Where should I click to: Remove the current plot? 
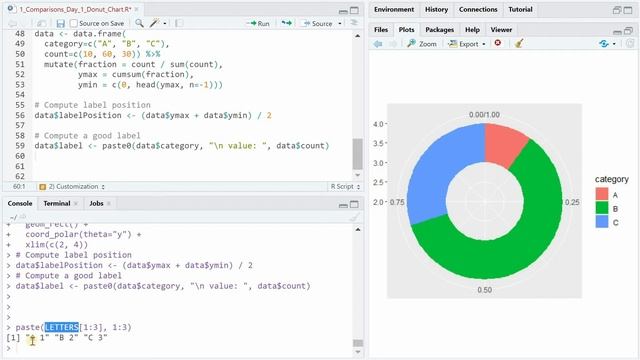[498, 43]
